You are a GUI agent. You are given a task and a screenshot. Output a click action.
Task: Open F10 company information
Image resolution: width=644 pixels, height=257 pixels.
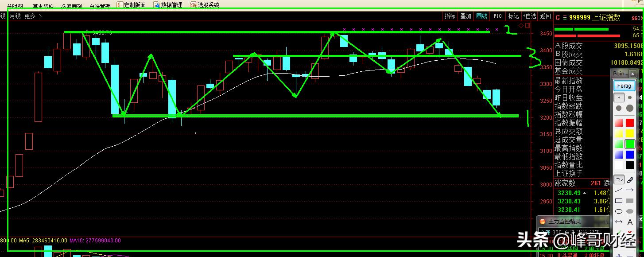(497, 16)
